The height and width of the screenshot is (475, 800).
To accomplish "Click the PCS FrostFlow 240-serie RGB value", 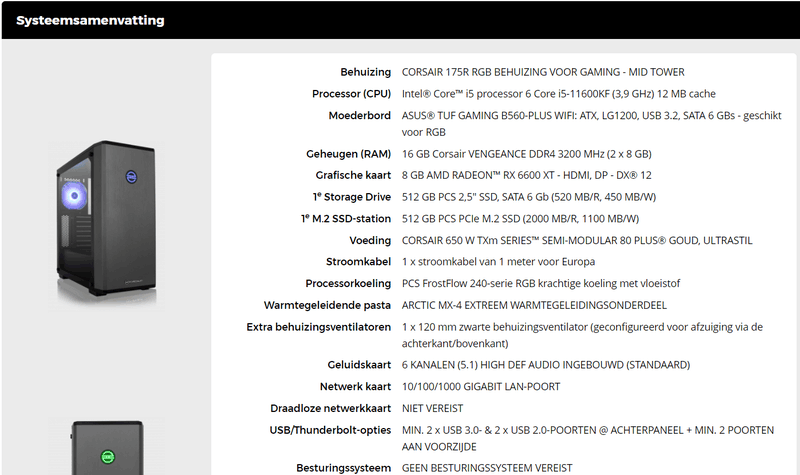I will pyautogui.click(x=541, y=283).
